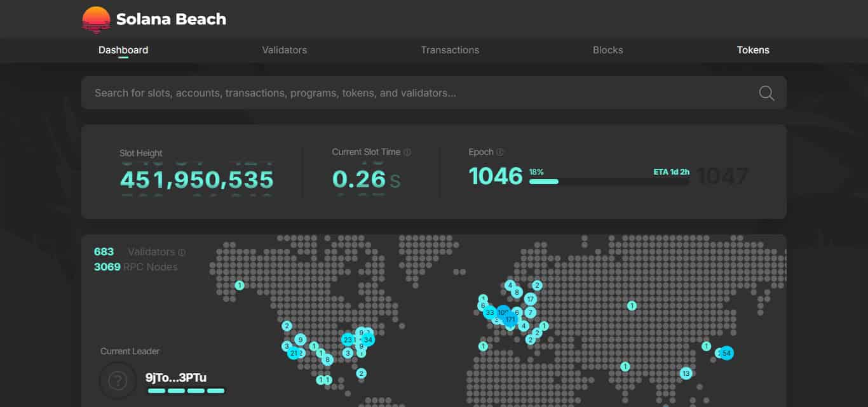This screenshot has height=407, width=868.
Task: Click the info icon beside Current Slot Time
Action: [407, 152]
